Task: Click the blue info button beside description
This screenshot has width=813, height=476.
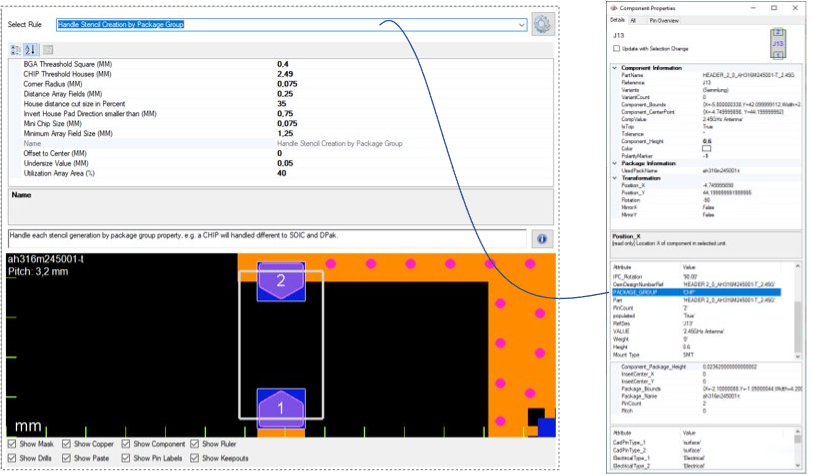Action: (542, 239)
